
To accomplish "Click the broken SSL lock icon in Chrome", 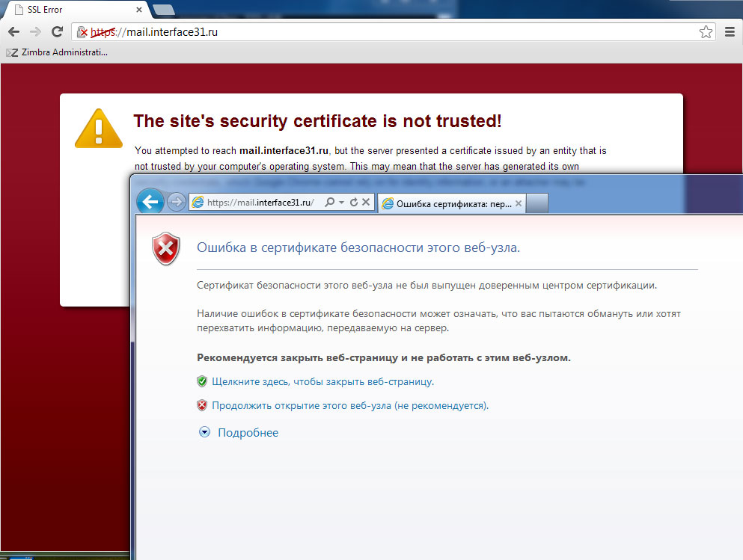I will [x=82, y=31].
